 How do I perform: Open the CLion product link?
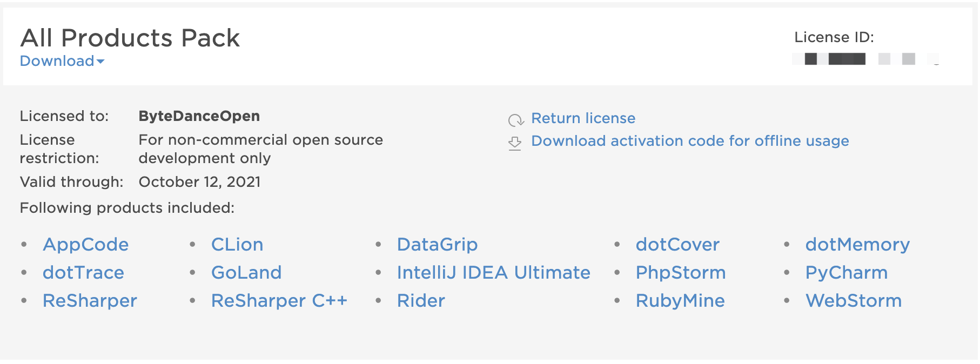237,245
